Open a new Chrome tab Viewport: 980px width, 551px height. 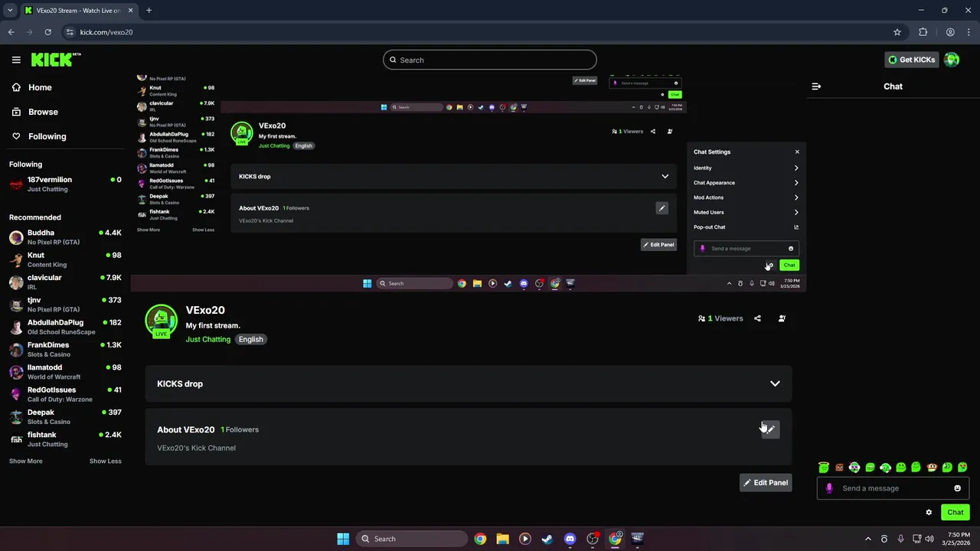click(x=149, y=11)
